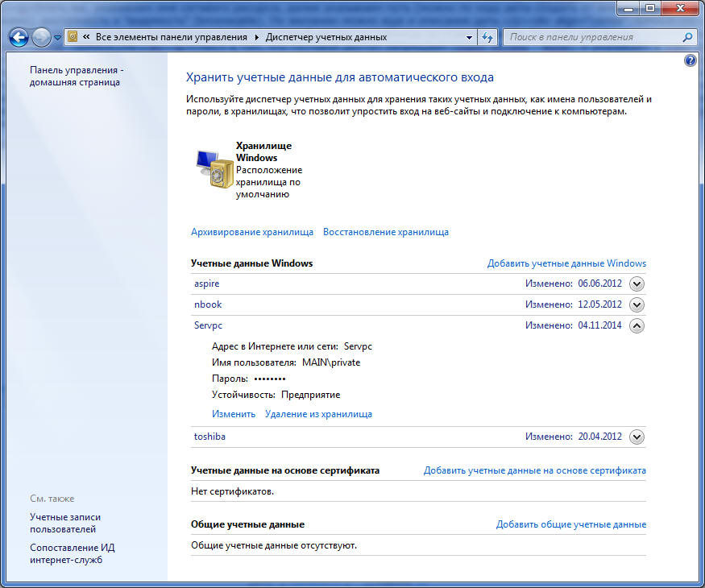Open the address bar history dropdown
The height and width of the screenshot is (588, 705).
[x=469, y=37]
